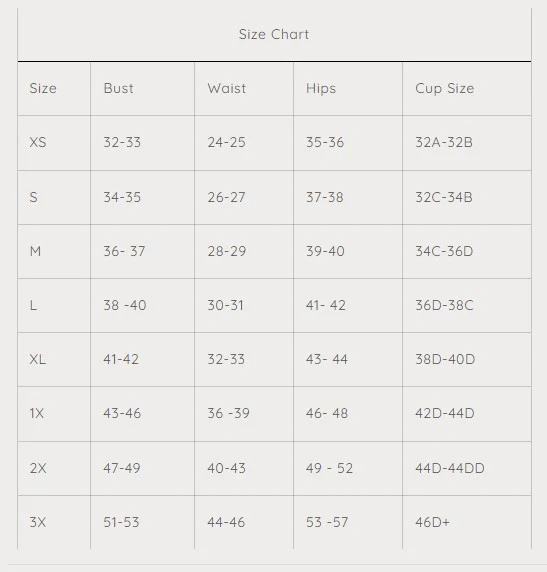Click hips value 41- 42 cell

(x=325, y=305)
